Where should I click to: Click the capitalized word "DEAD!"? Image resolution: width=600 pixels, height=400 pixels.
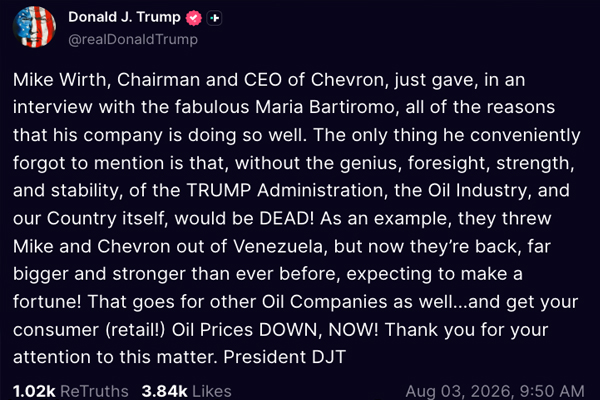[x=286, y=218]
